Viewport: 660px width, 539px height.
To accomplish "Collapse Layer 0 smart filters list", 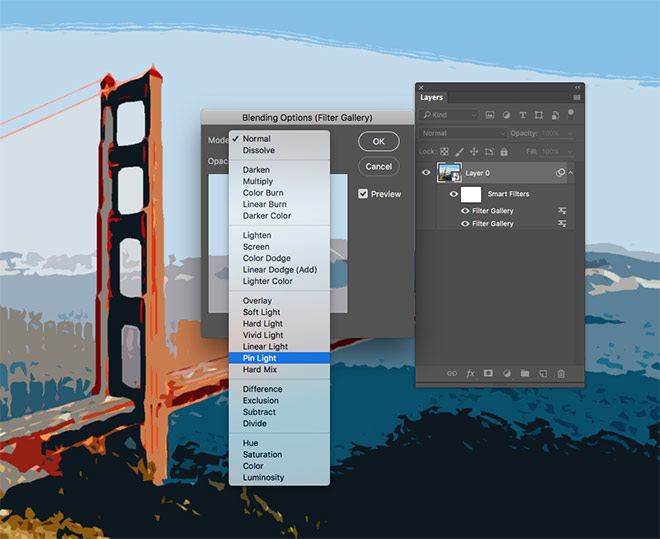I will (571, 173).
